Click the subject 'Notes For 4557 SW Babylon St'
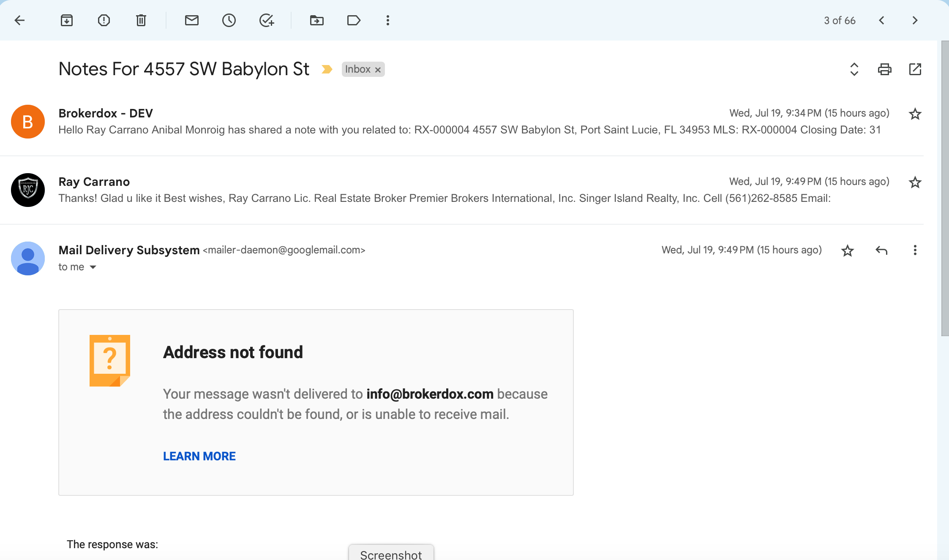 coord(184,69)
